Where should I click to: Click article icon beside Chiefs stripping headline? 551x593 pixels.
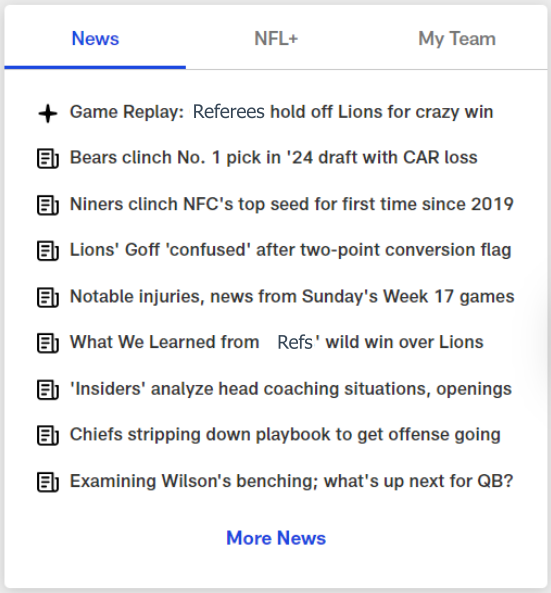[48, 436]
